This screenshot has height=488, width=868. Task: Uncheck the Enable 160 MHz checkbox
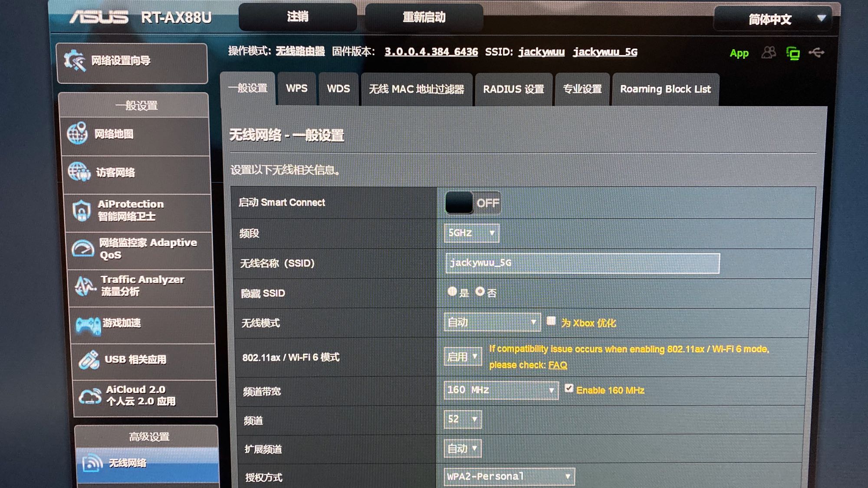[569, 388]
